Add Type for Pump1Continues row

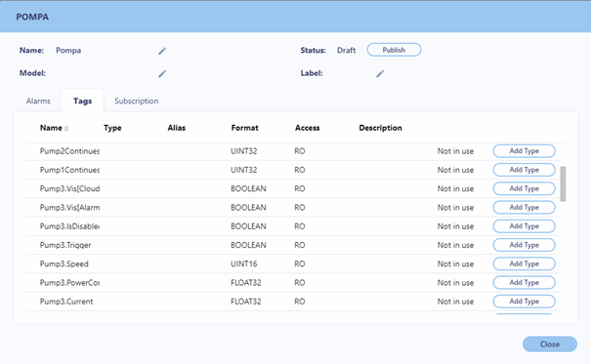click(x=524, y=170)
